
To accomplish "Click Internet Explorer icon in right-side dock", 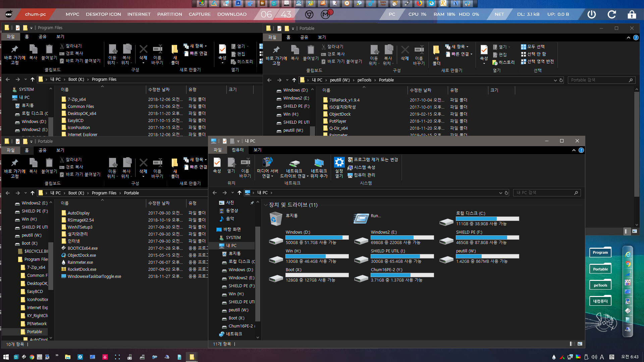I will pyautogui.click(x=628, y=254).
